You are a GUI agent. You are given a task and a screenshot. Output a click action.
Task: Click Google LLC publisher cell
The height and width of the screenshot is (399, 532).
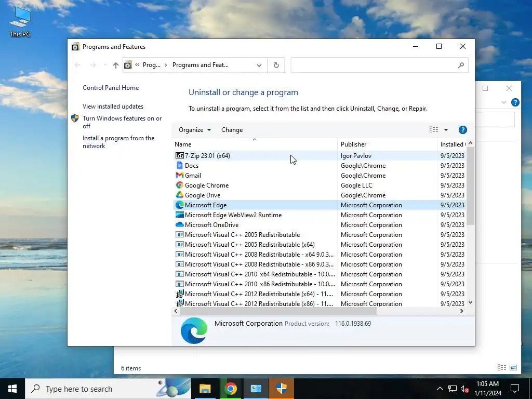click(356, 185)
